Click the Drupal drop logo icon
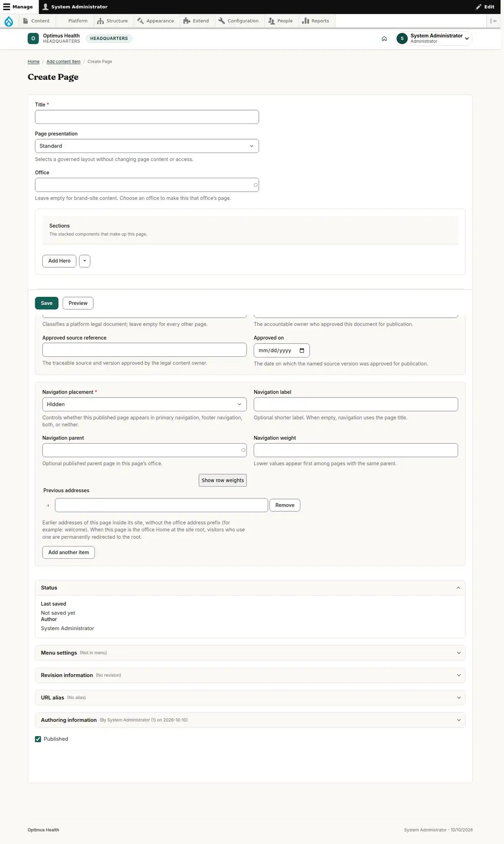 click(8, 21)
